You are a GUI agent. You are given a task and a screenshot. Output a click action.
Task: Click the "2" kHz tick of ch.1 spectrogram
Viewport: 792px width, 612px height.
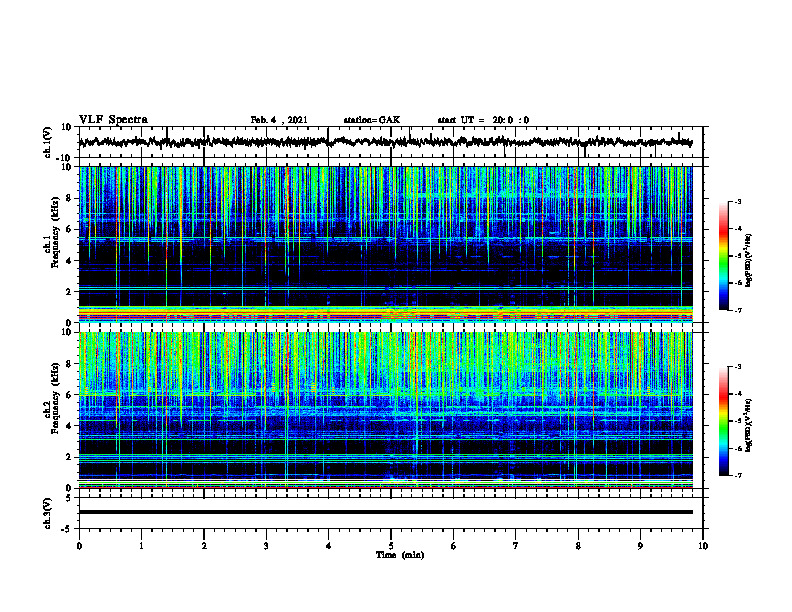[x=70, y=292]
